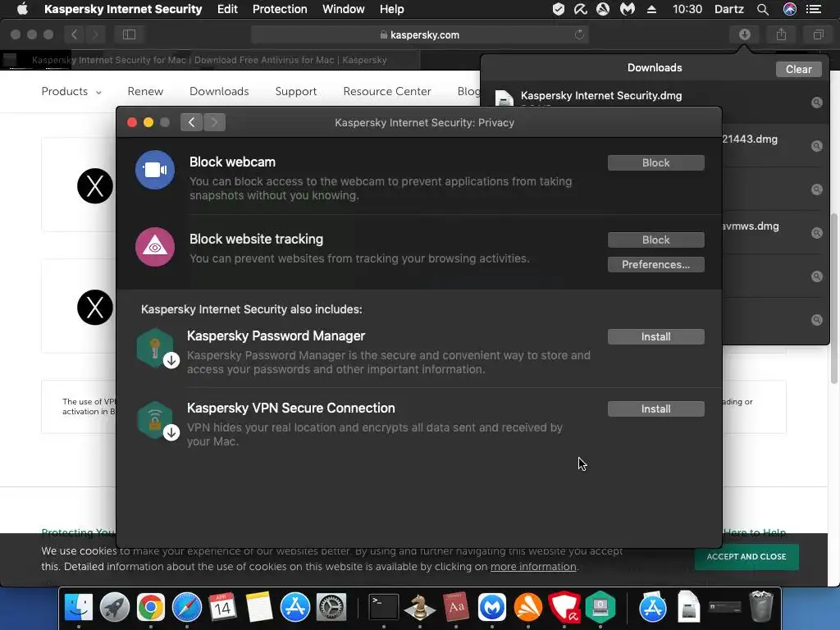Reveal Kaspersky Internet Security.dmg in Finder via its magnifier
This screenshot has width=840, height=630.
tap(816, 103)
